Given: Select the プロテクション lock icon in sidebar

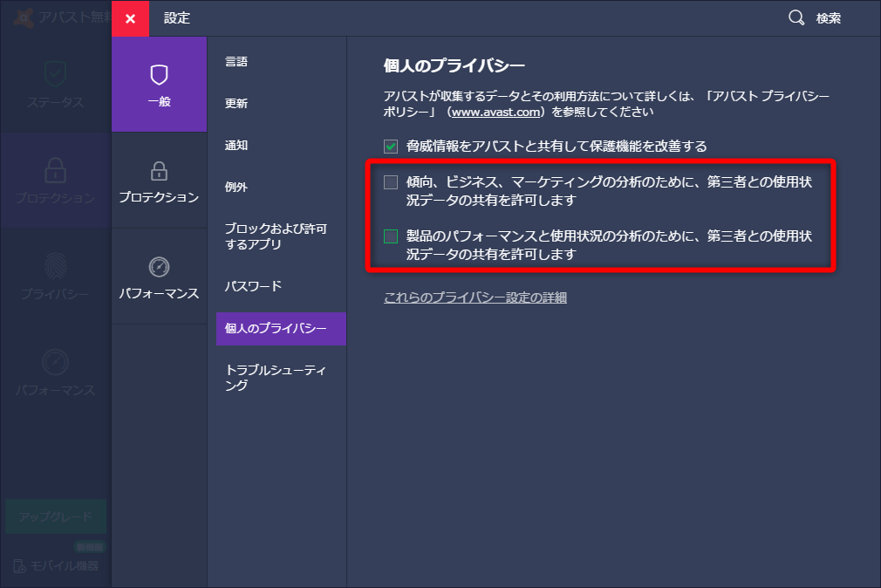Looking at the screenshot, I should 54,168.
